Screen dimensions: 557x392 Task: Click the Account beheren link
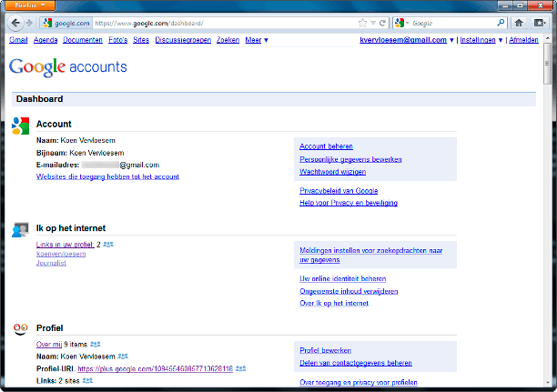tap(326, 146)
